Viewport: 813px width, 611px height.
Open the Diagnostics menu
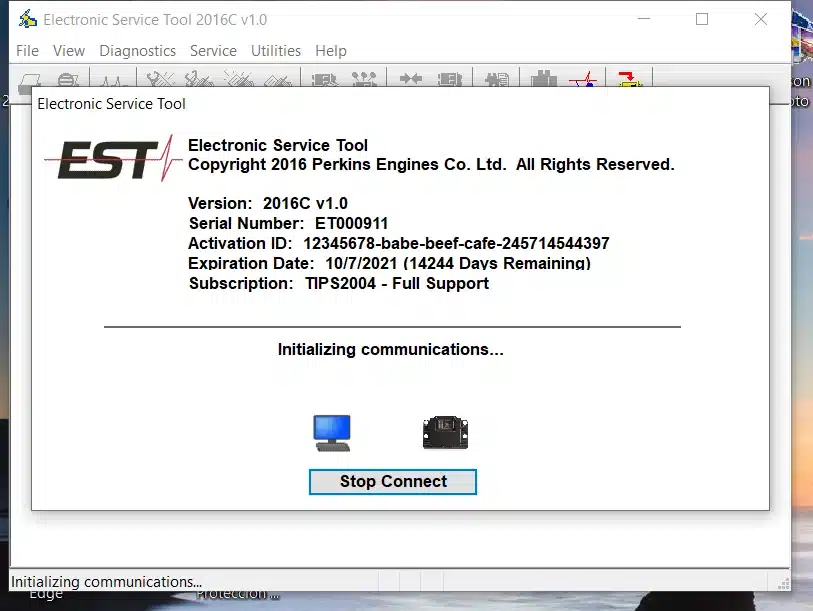pos(137,51)
